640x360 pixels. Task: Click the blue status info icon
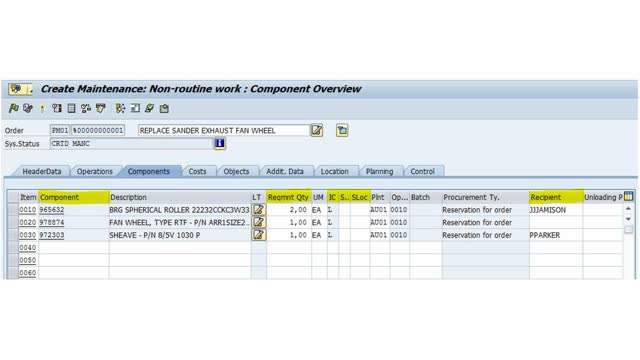[220, 143]
